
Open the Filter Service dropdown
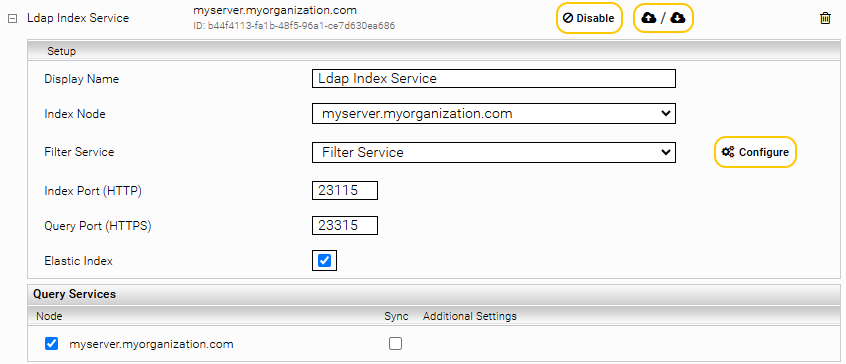[494, 153]
